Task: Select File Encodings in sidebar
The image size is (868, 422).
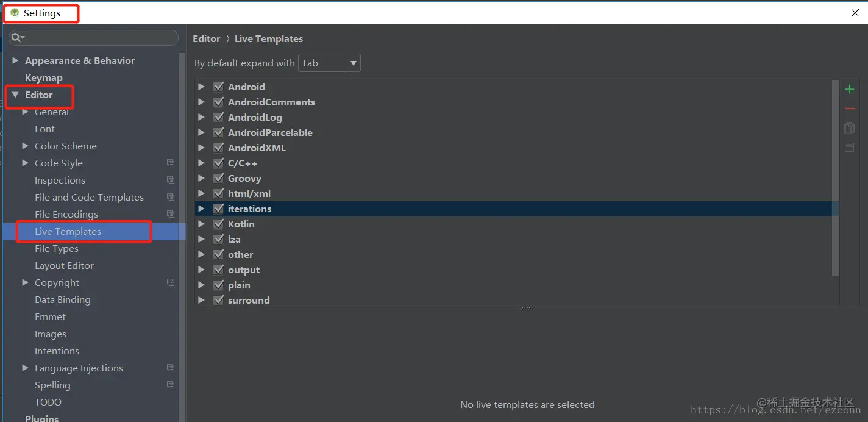Action: tap(66, 215)
